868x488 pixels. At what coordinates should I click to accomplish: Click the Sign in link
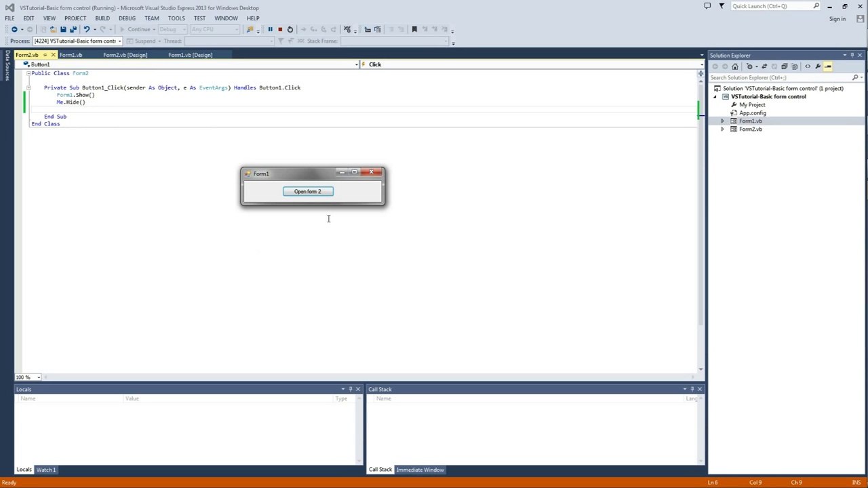pos(837,19)
